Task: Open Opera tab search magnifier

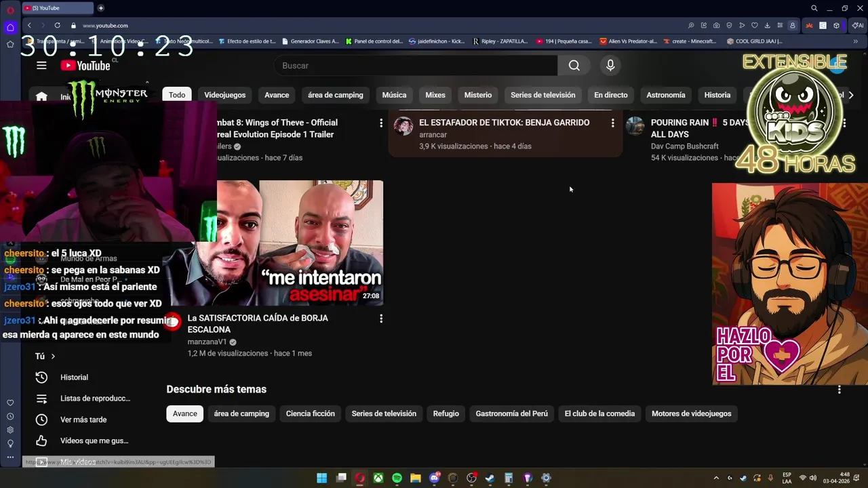Action: pos(814,8)
